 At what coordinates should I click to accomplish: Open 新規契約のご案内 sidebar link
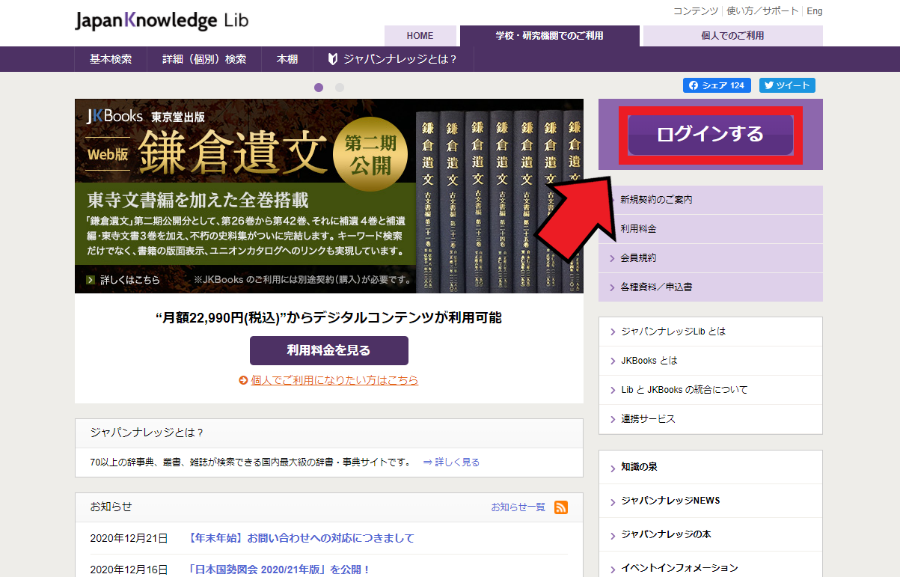(x=711, y=200)
